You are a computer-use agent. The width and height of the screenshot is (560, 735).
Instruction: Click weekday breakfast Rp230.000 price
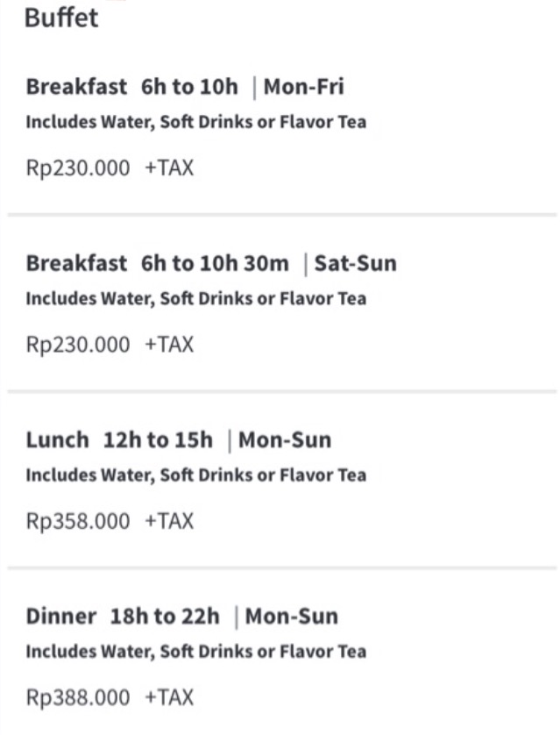click(78, 168)
